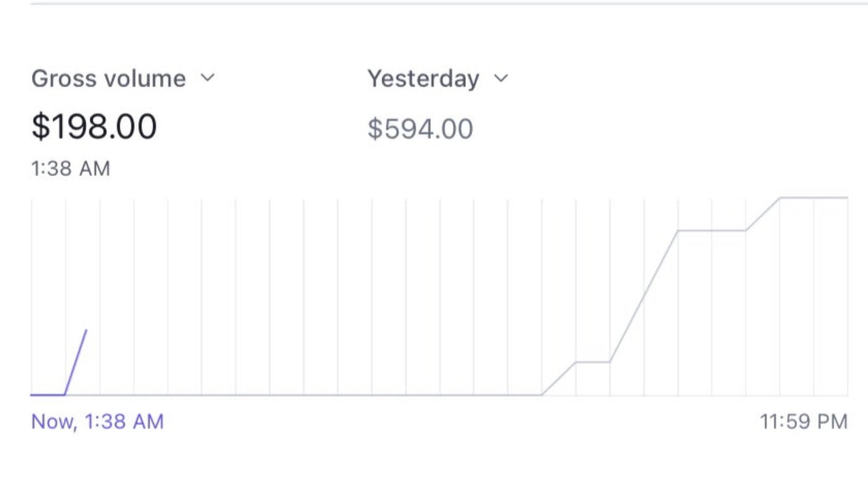Click the flat gray baseline mid-chart

click(308, 395)
